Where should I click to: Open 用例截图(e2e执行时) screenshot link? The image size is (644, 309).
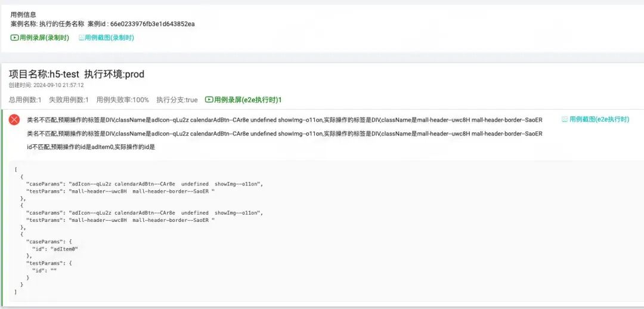point(595,119)
